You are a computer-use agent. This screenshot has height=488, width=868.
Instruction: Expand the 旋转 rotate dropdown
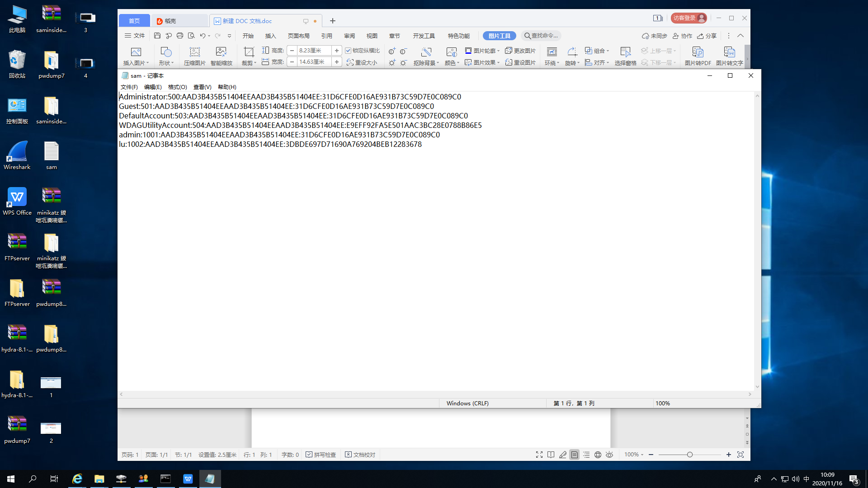[572, 63]
